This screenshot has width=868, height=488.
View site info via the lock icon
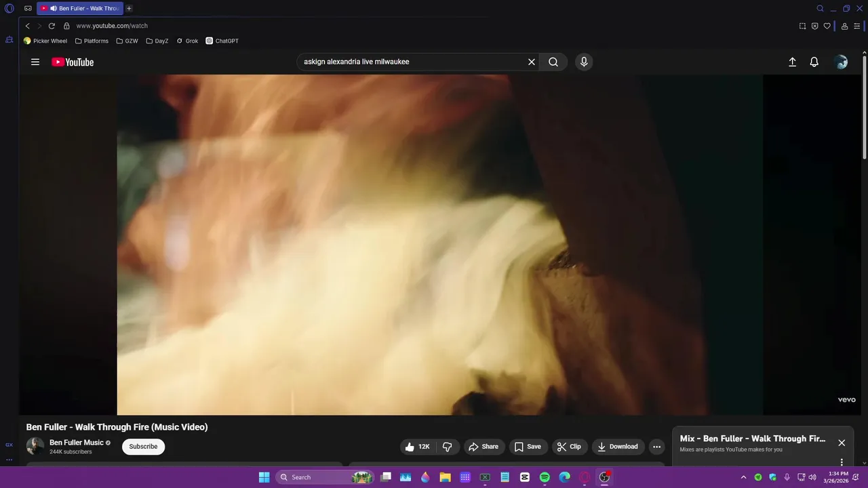[66, 26]
